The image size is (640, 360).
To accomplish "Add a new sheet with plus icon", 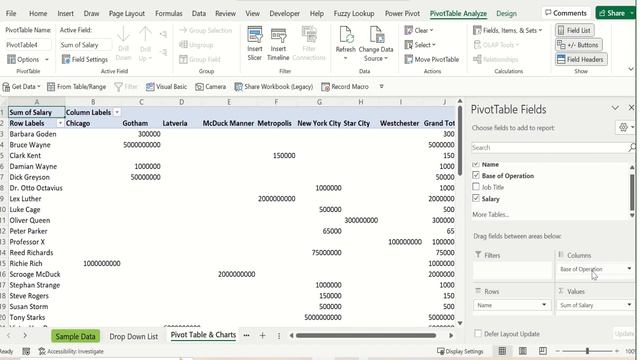I will pyautogui.click(x=262, y=336).
